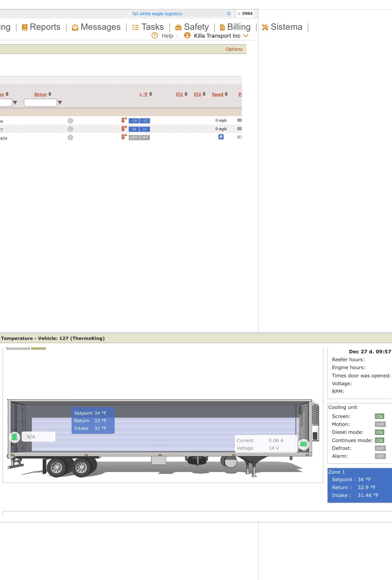Viewport: 392px width, 580px height.
Task: Click the Help question mark icon
Action: click(x=155, y=36)
